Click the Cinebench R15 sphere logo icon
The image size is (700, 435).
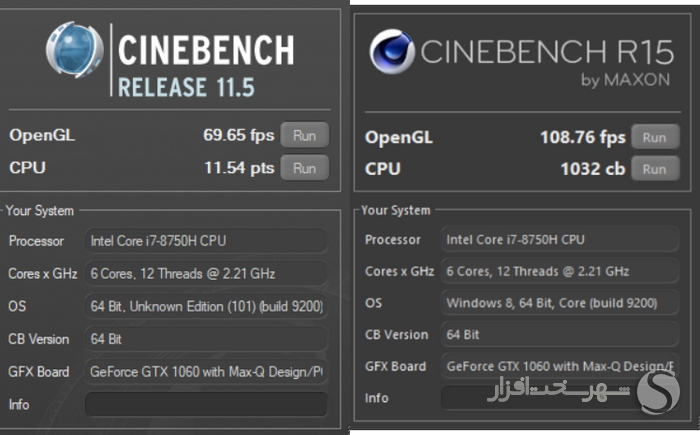(x=392, y=51)
